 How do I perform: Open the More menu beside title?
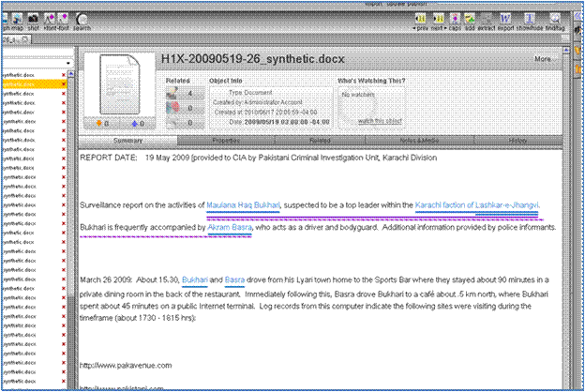click(x=543, y=59)
